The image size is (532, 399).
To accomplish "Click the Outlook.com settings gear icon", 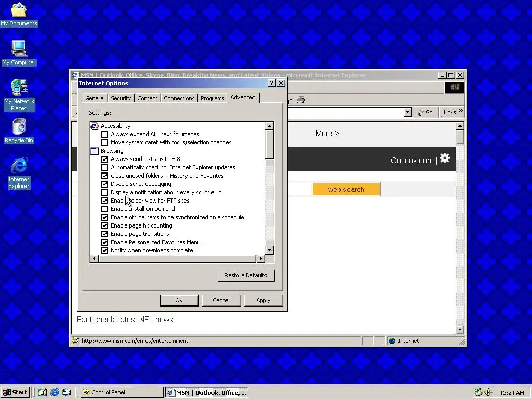I will (x=445, y=158).
